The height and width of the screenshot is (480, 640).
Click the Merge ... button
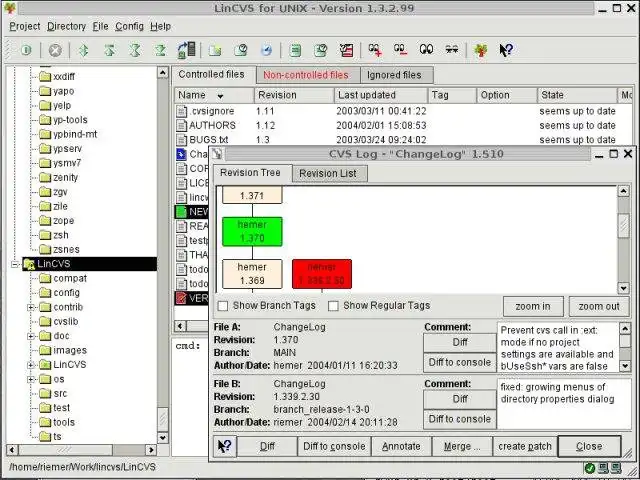(x=462, y=447)
